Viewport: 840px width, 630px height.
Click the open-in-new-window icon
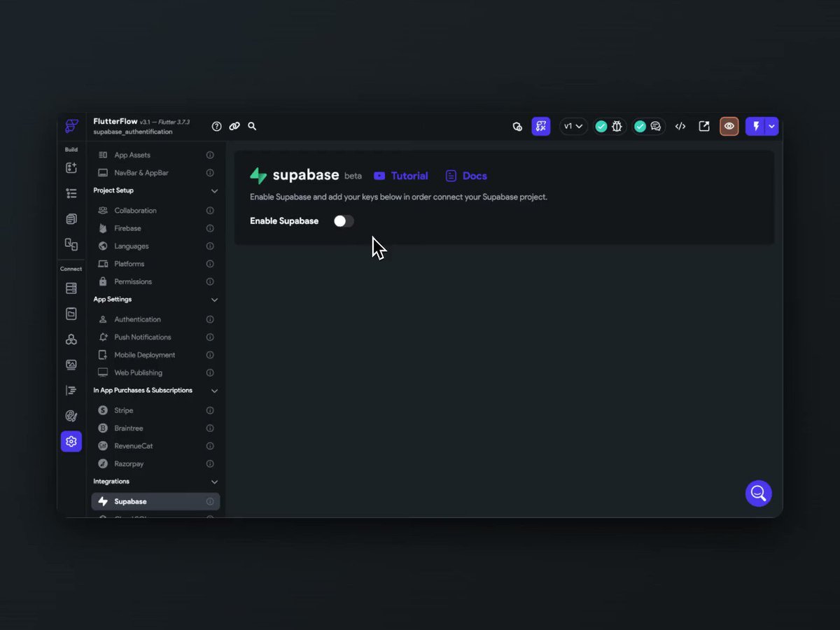[704, 127]
